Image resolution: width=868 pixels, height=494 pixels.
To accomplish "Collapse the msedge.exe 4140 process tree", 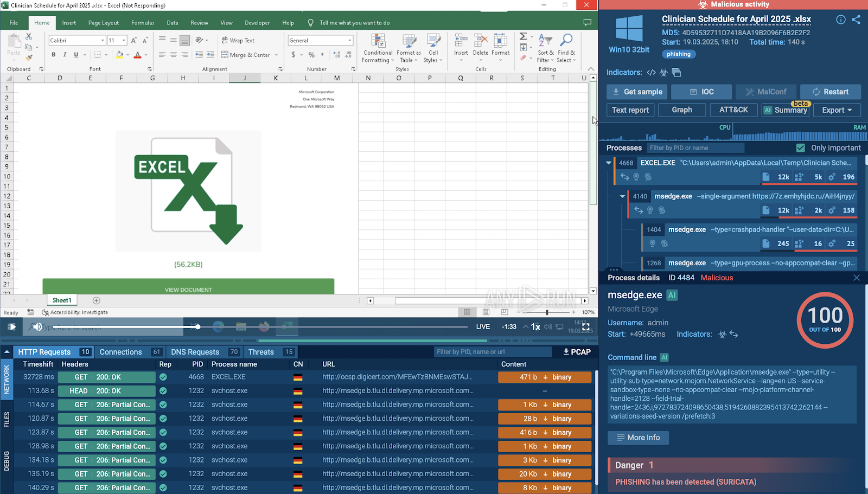I will tap(622, 196).
